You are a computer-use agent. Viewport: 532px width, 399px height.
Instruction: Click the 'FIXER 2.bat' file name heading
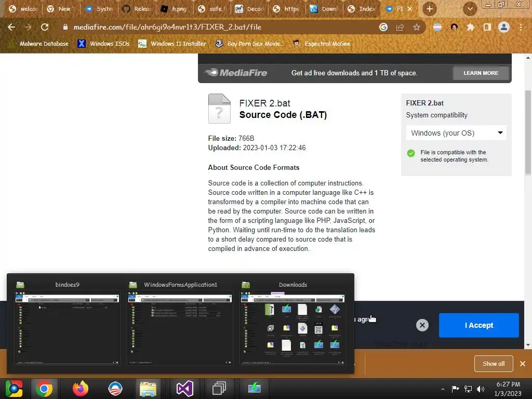(264, 103)
